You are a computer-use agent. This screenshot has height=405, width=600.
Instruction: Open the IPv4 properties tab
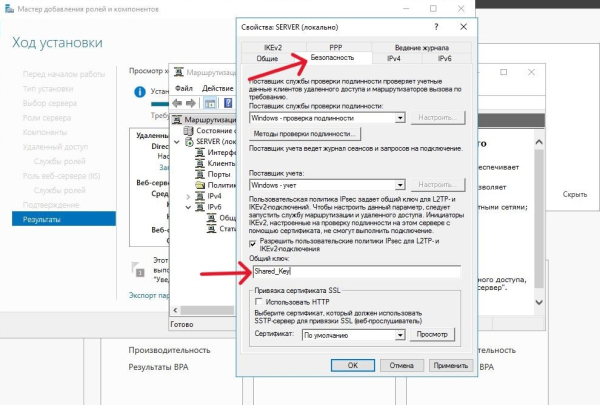pos(394,58)
